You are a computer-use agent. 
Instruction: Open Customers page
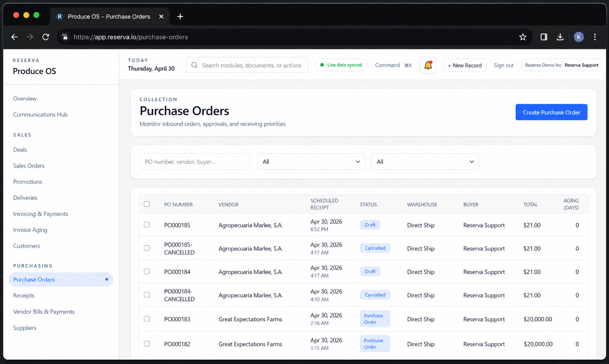coord(26,246)
